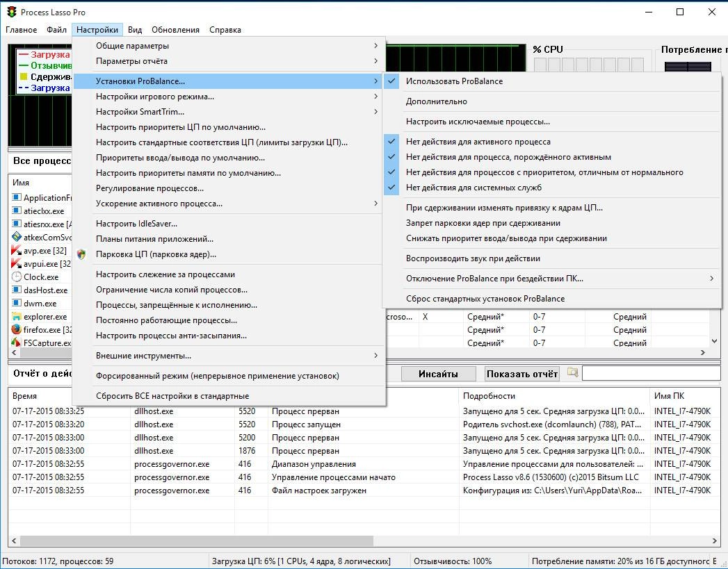728x569 pixels.
Task: Click the ApplicationFrame process icon
Action: point(16,197)
